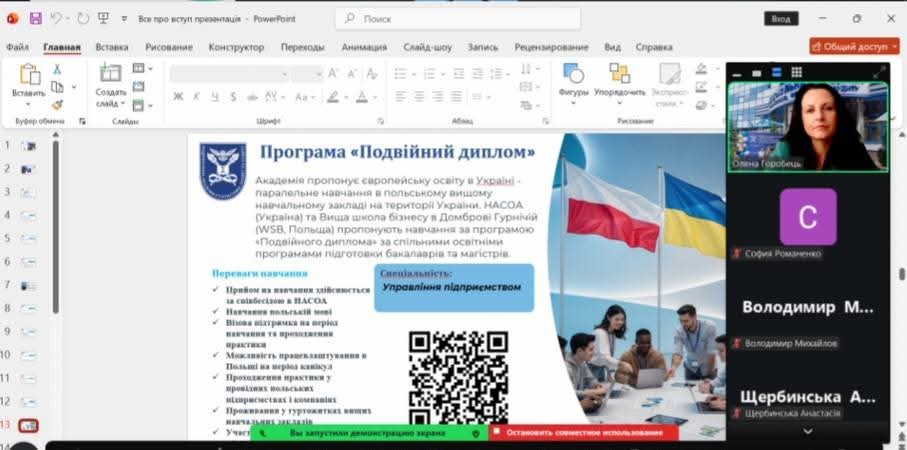Screen dimensions: 907x450
Task: Toggle bold Ж formatting
Action: [x=178, y=97]
